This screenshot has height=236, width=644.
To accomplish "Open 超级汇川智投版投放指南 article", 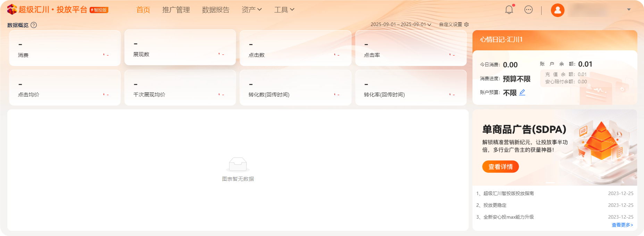I will (509, 193).
